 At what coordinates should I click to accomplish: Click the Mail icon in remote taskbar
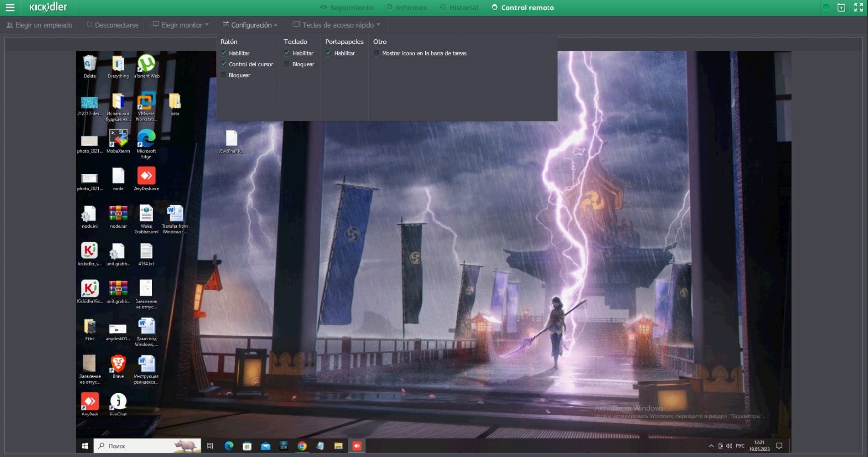(x=266, y=446)
